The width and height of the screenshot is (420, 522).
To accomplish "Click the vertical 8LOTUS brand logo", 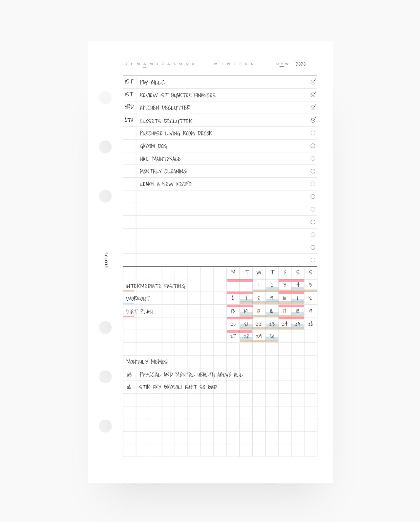I will [x=106, y=260].
